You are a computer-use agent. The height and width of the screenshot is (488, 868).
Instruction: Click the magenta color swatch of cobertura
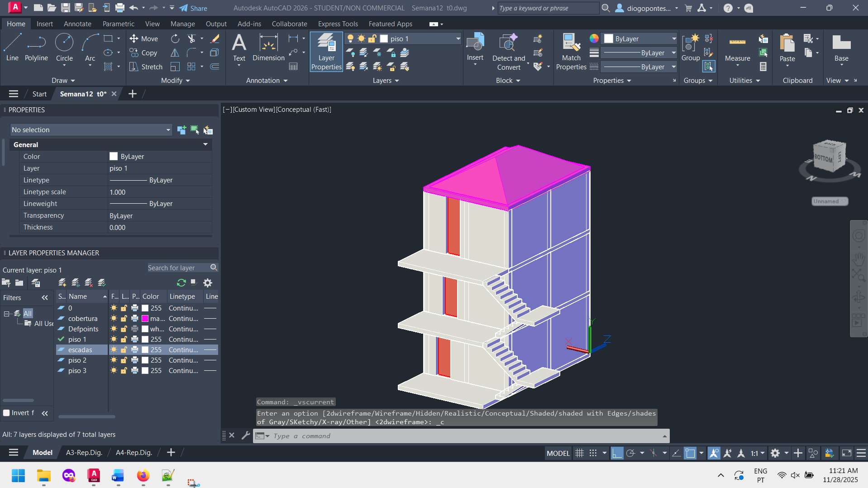pyautogui.click(x=145, y=319)
